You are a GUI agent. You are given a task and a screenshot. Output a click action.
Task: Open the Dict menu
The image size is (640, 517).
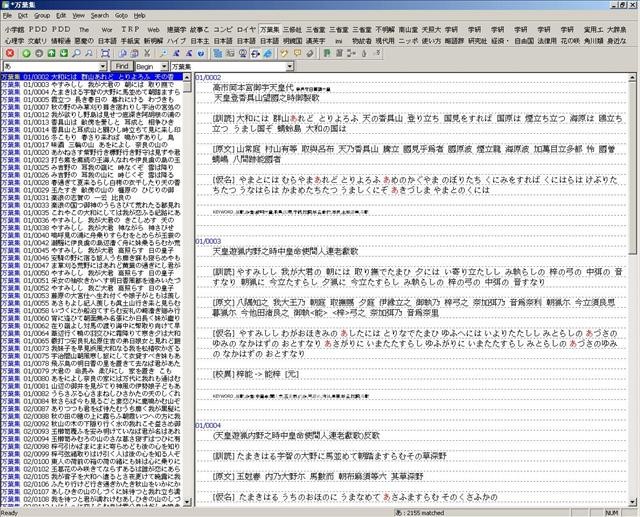(22, 16)
